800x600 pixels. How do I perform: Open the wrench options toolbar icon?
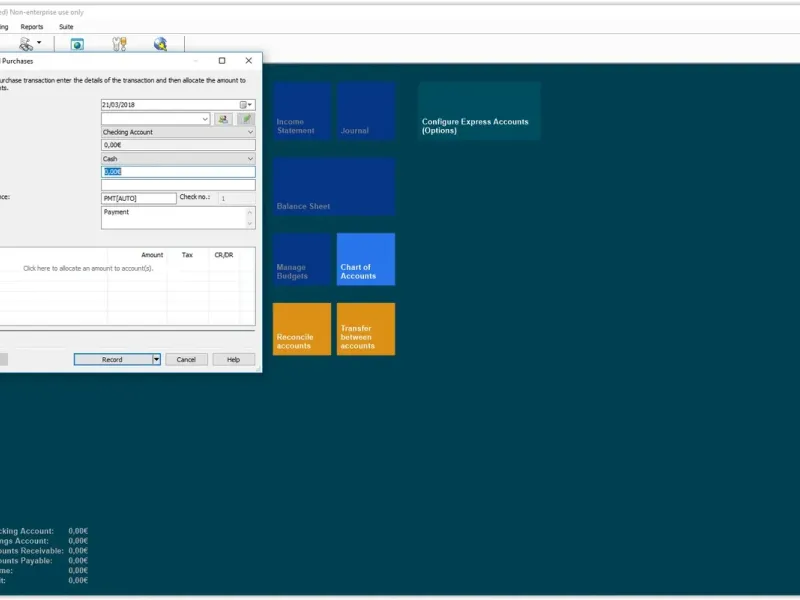(120, 44)
